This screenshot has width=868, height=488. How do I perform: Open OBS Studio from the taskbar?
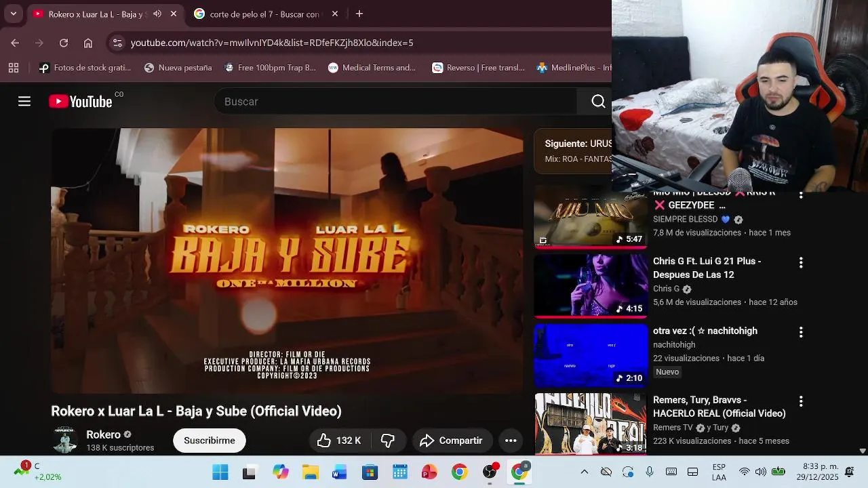coord(490,472)
